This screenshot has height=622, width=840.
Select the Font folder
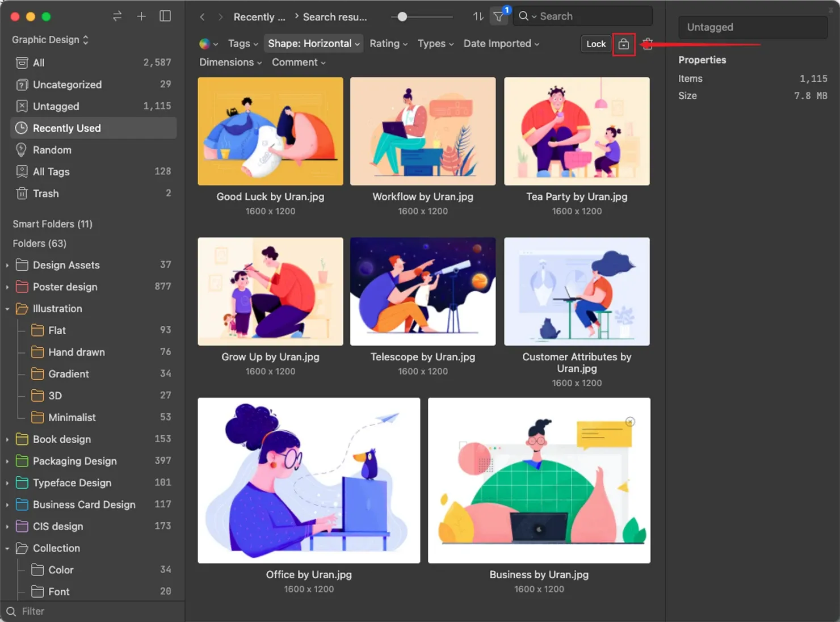click(x=102, y=591)
